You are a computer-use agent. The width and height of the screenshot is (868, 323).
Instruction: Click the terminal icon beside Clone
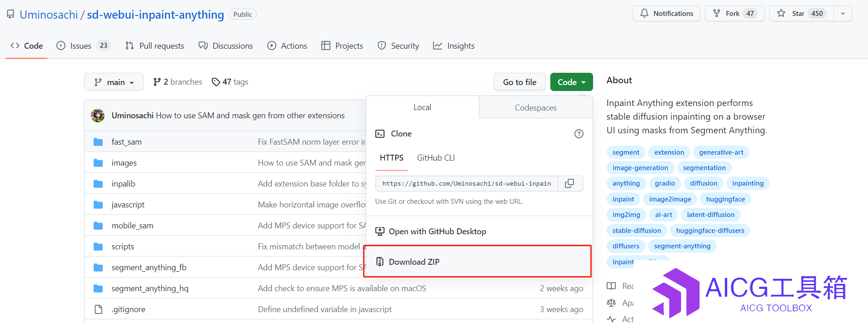(x=380, y=134)
